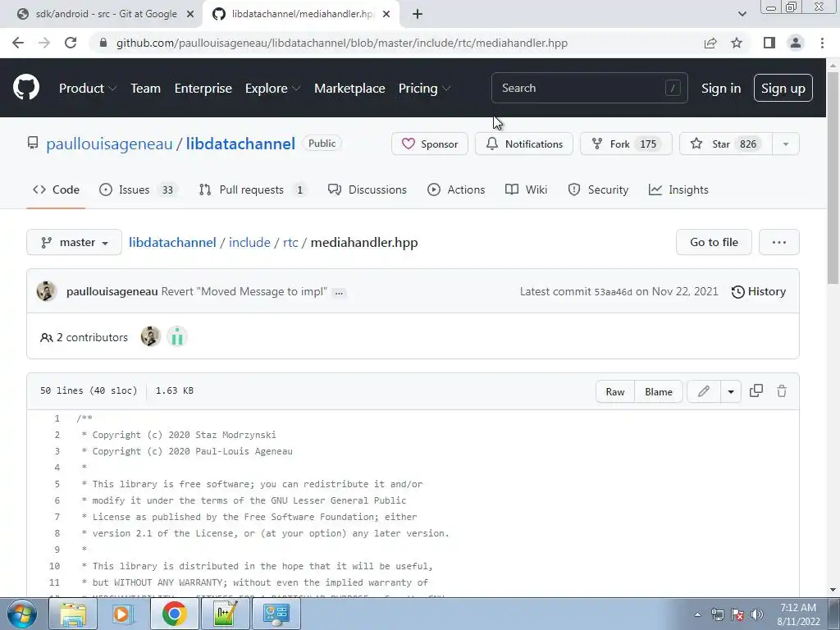The width and height of the screenshot is (840, 630).
Task: Open the master branch dropdown
Action: 74,242
